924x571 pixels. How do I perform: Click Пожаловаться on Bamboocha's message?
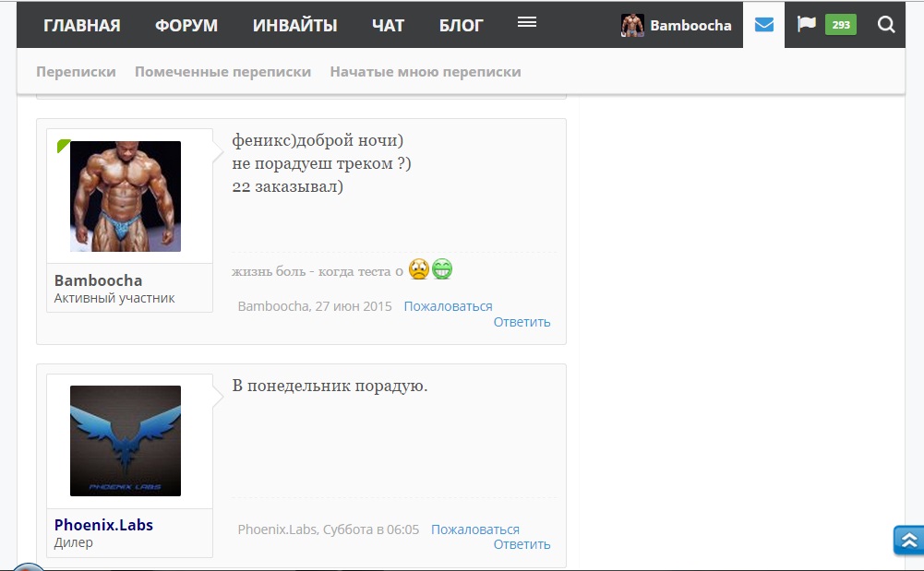click(x=448, y=306)
